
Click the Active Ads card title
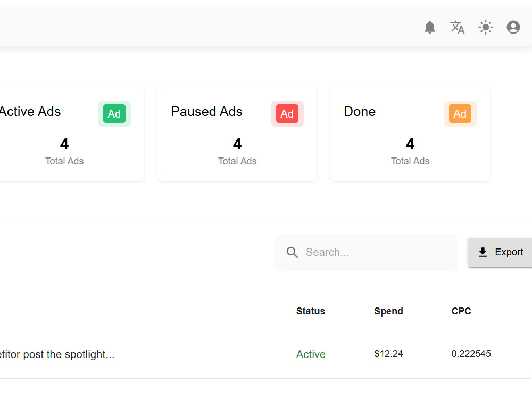coord(30,112)
